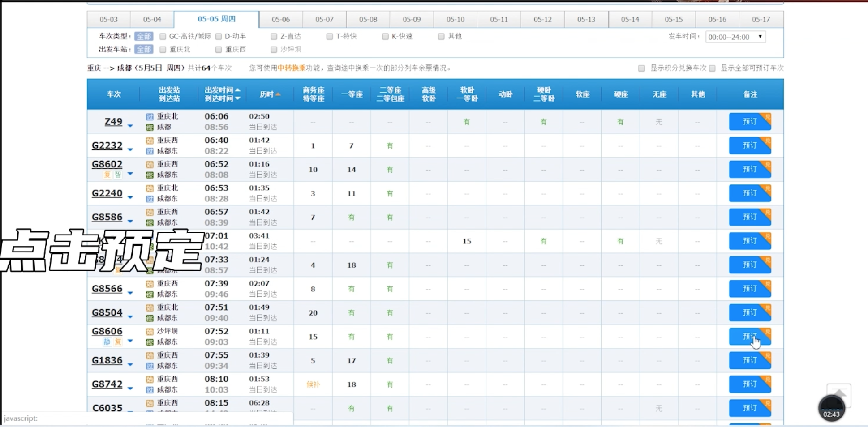Tick the 显示积分兑换车次 checkbox
The width and height of the screenshot is (868, 427).
tap(641, 68)
